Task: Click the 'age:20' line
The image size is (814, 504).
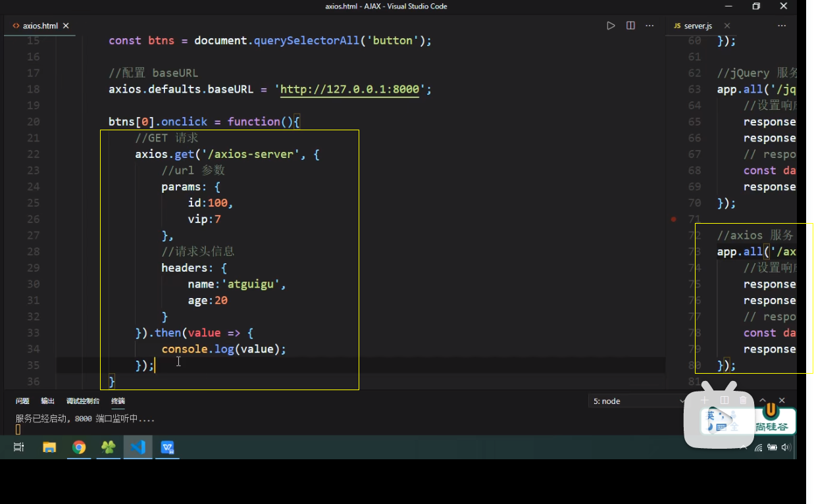Action: [207, 301]
